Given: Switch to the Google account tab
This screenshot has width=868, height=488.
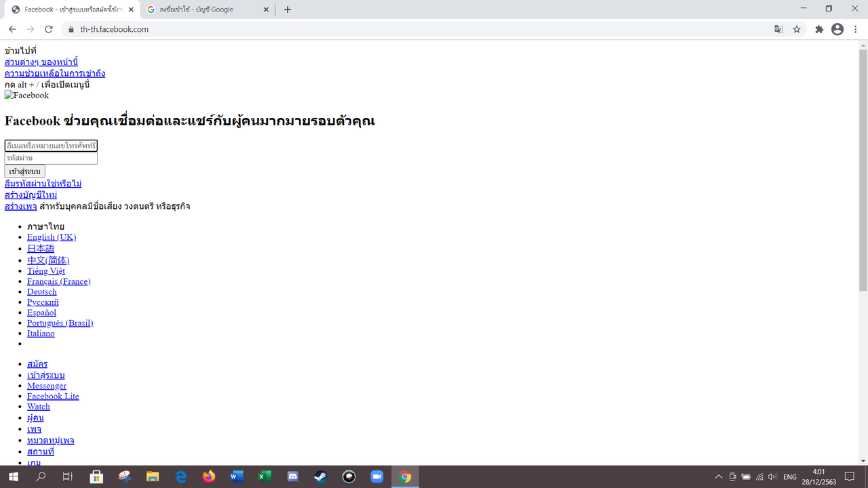Looking at the screenshot, I should [208, 9].
